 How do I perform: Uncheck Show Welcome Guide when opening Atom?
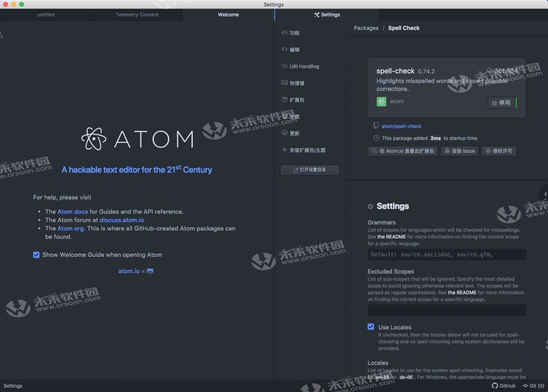pos(36,255)
